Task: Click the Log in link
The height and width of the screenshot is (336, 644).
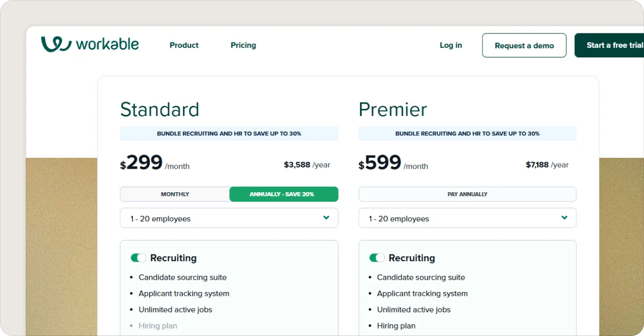Action: [451, 45]
